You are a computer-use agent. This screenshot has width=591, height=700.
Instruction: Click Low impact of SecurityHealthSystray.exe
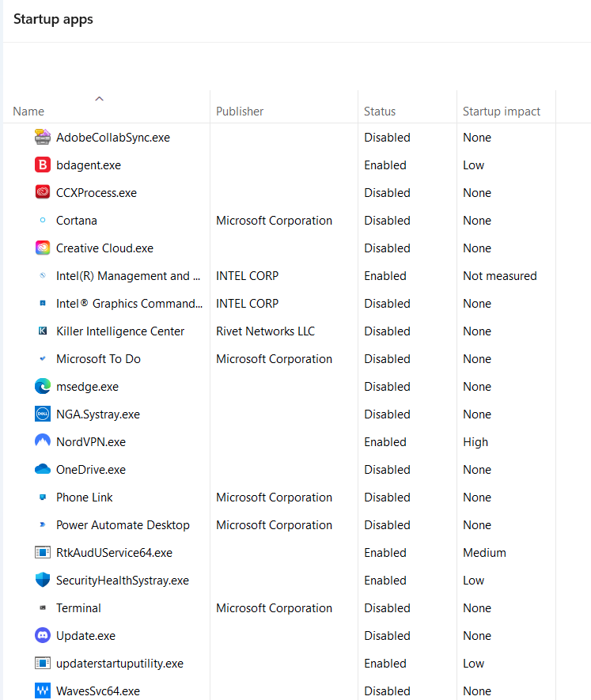click(x=473, y=581)
